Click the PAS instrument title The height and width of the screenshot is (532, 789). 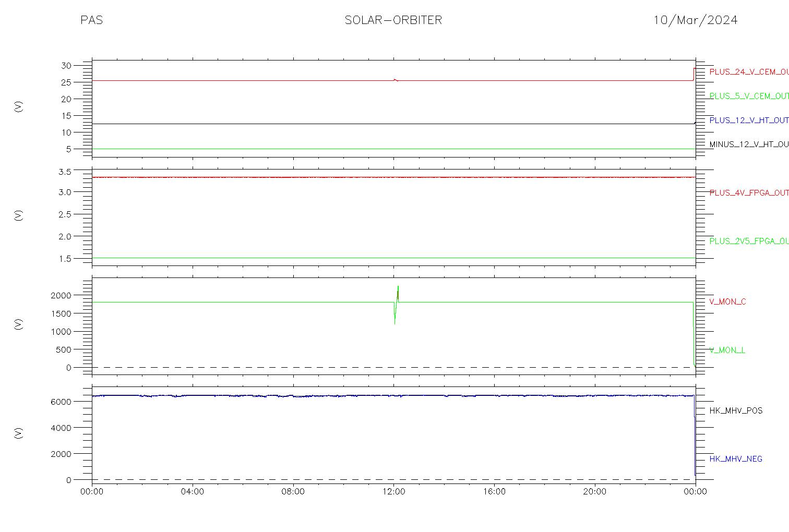coord(92,20)
